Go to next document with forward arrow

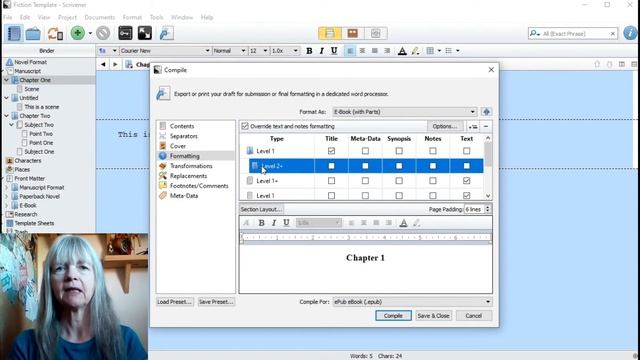tap(115, 64)
